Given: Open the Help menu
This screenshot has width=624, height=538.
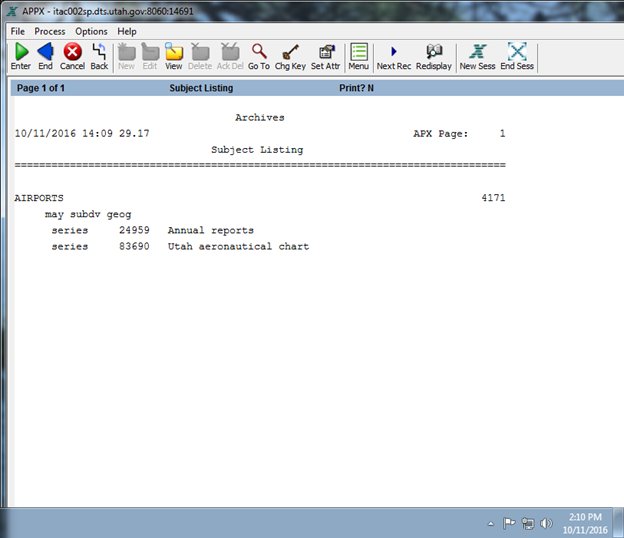Looking at the screenshot, I should 127,31.
